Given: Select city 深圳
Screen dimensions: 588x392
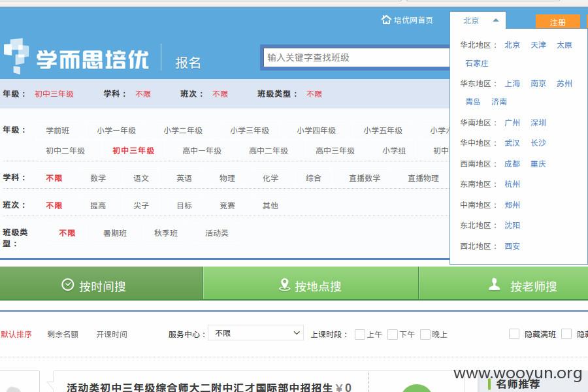Looking at the screenshot, I should coord(538,123).
